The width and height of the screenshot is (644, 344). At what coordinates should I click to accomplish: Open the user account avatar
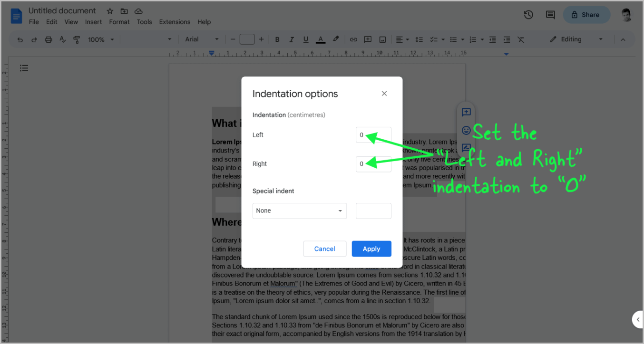click(626, 15)
